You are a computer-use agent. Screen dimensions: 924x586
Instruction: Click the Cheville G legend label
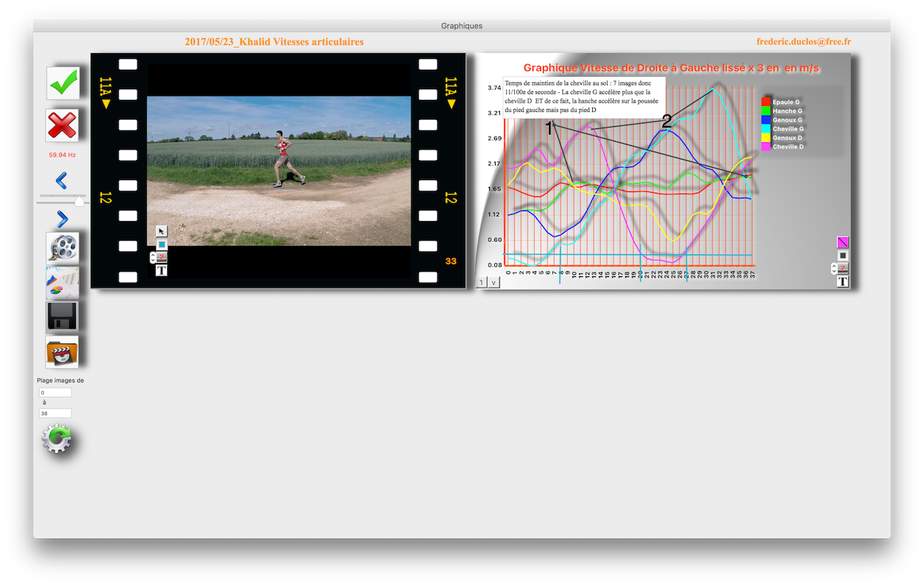pyautogui.click(x=789, y=129)
